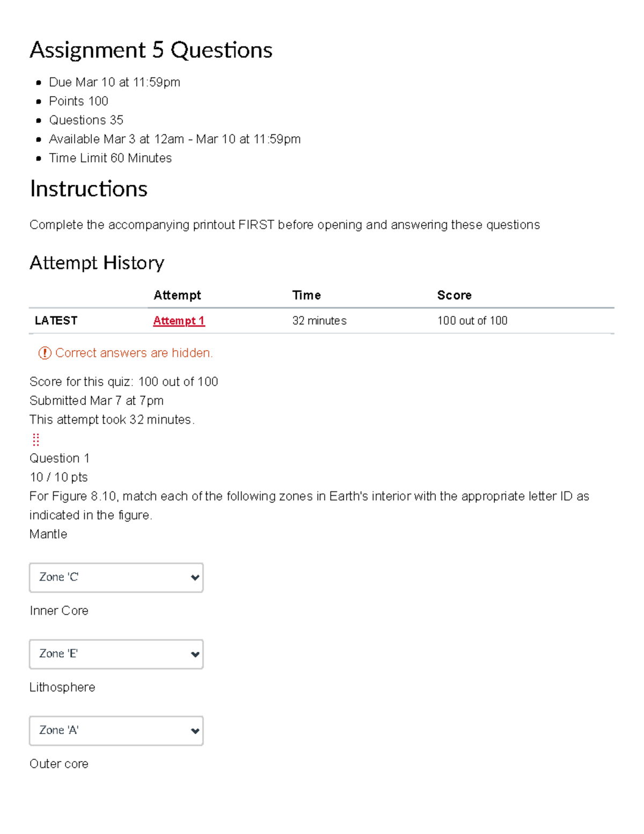Click the warning icon beside 'Correct answers are hidden'

pyautogui.click(x=45, y=353)
